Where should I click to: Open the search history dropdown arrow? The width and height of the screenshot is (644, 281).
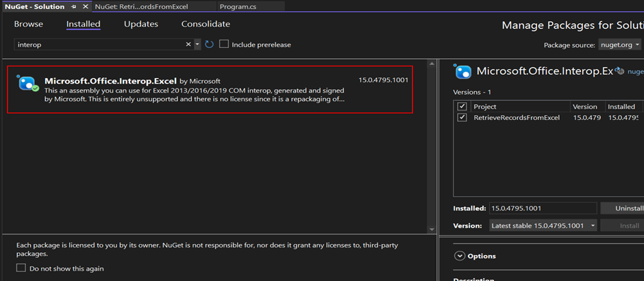click(198, 45)
